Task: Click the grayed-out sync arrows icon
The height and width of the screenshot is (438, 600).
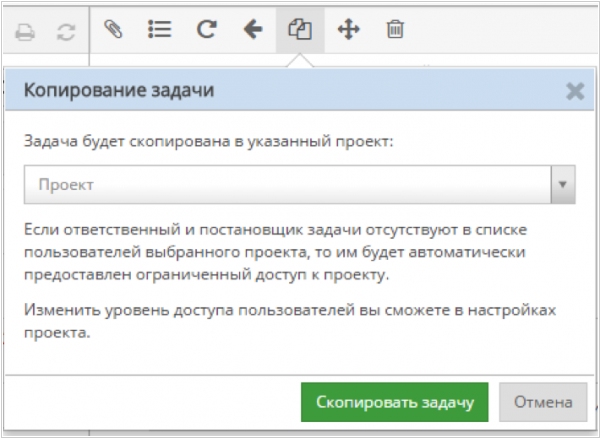Action: (x=66, y=31)
